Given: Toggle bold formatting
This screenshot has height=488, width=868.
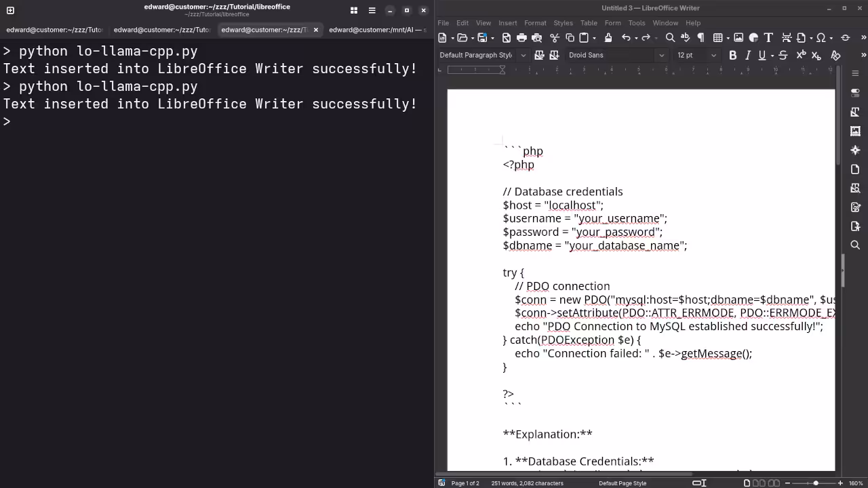Looking at the screenshot, I should click(x=732, y=55).
